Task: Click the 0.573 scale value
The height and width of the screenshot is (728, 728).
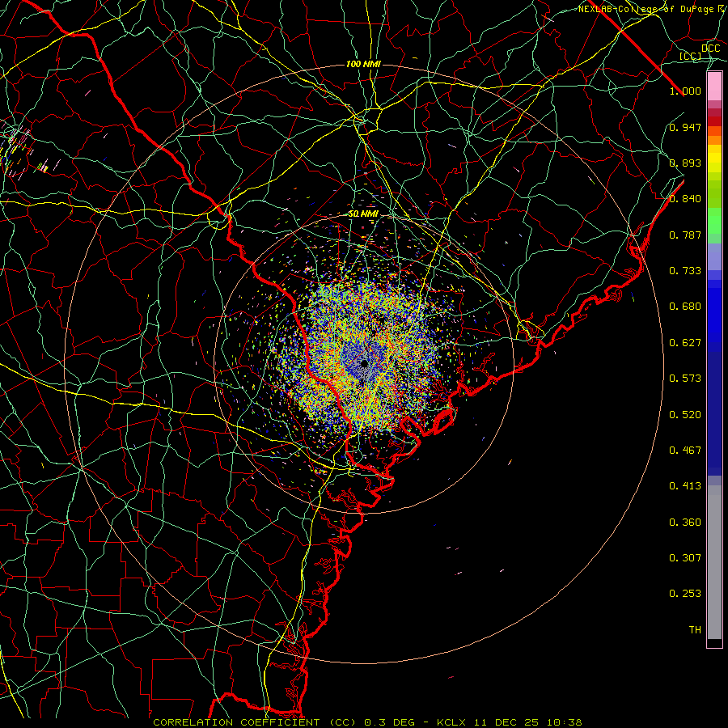Action: click(685, 379)
